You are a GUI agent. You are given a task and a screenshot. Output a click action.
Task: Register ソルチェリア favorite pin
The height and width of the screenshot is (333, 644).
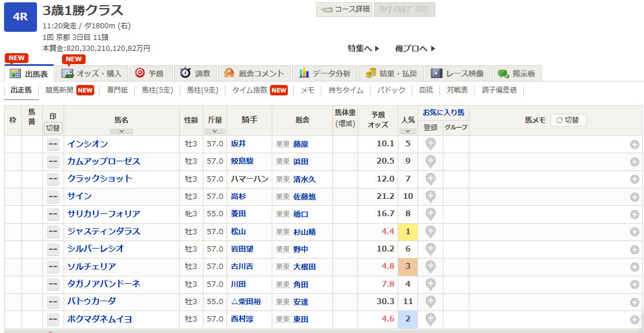pos(430,267)
